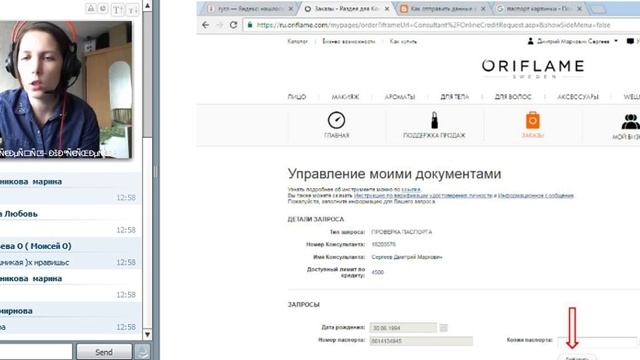Close the Заказы browser tab
This screenshot has width=640, height=360.
pos(387,9)
